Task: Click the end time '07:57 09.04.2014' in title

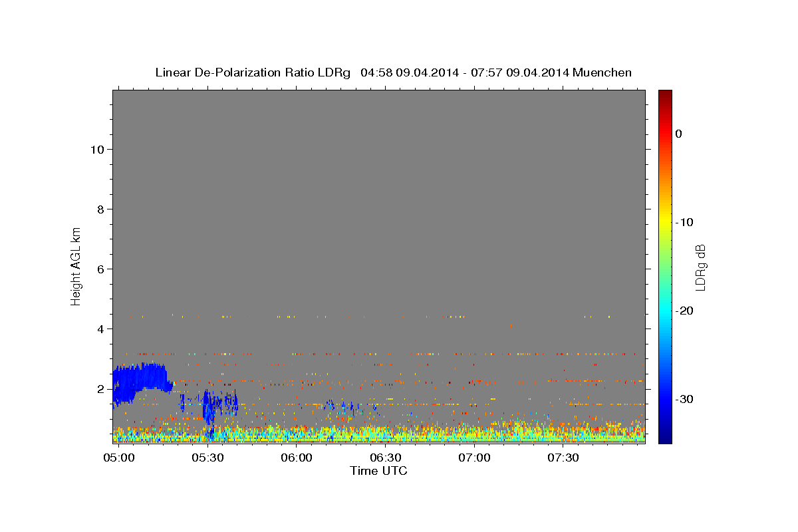Action: click(x=519, y=72)
